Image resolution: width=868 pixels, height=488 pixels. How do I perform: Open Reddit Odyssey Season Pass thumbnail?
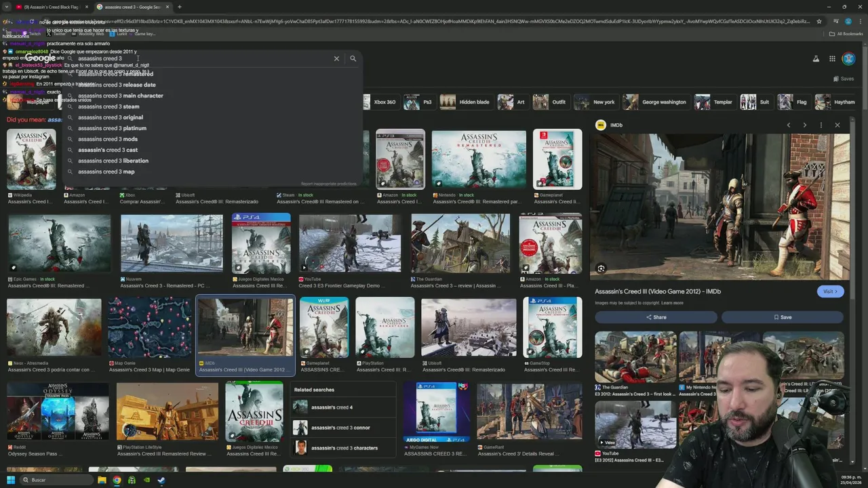coord(58,411)
